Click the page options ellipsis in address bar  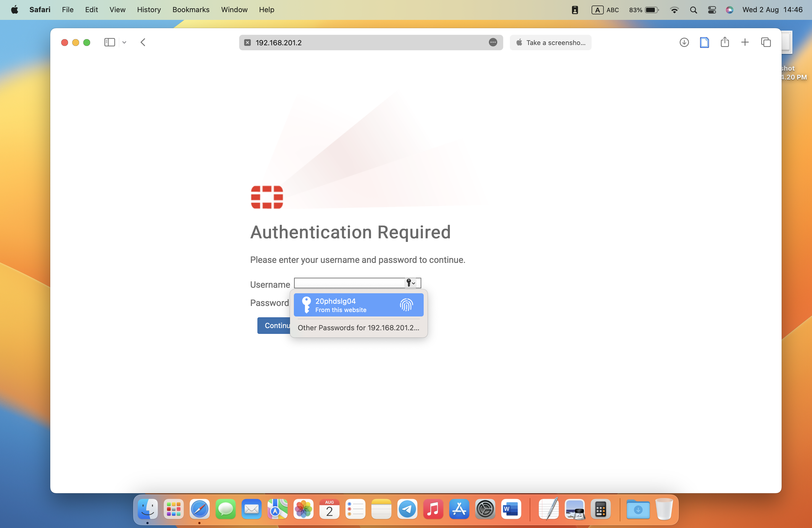click(x=493, y=42)
